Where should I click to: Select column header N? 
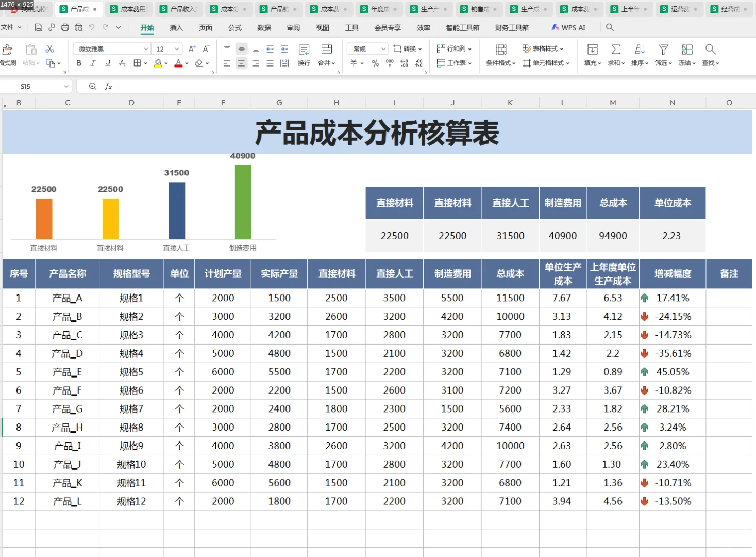(673, 103)
